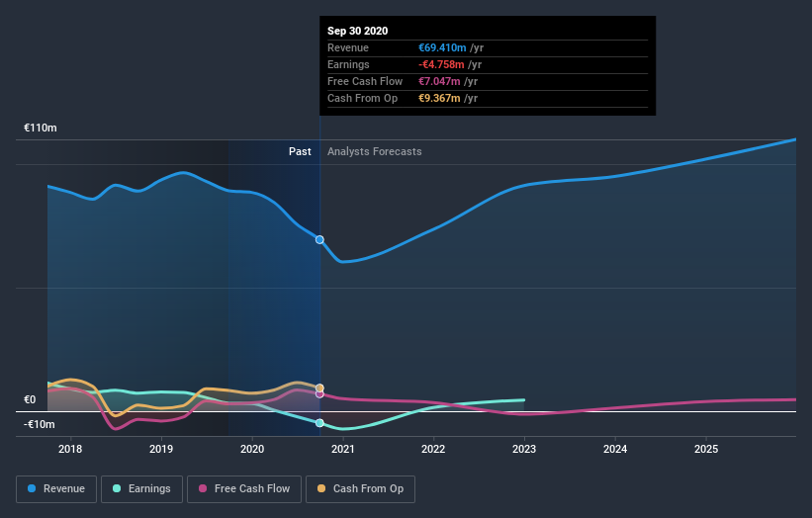Click the Earnings row label in tooltip

[348, 64]
